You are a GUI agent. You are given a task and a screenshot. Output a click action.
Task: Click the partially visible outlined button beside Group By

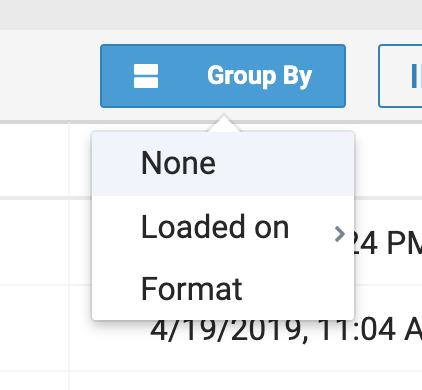click(x=400, y=76)
